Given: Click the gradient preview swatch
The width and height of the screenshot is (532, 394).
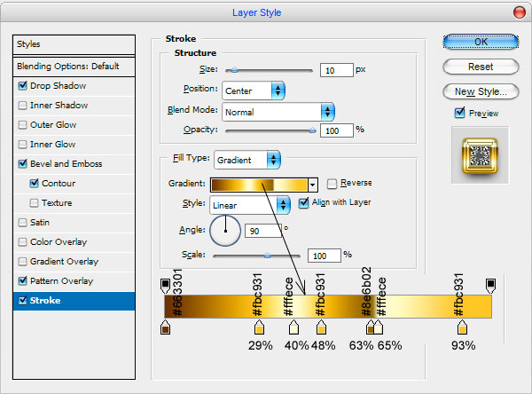Looking at the screenshot, I should tap(259, 185).
